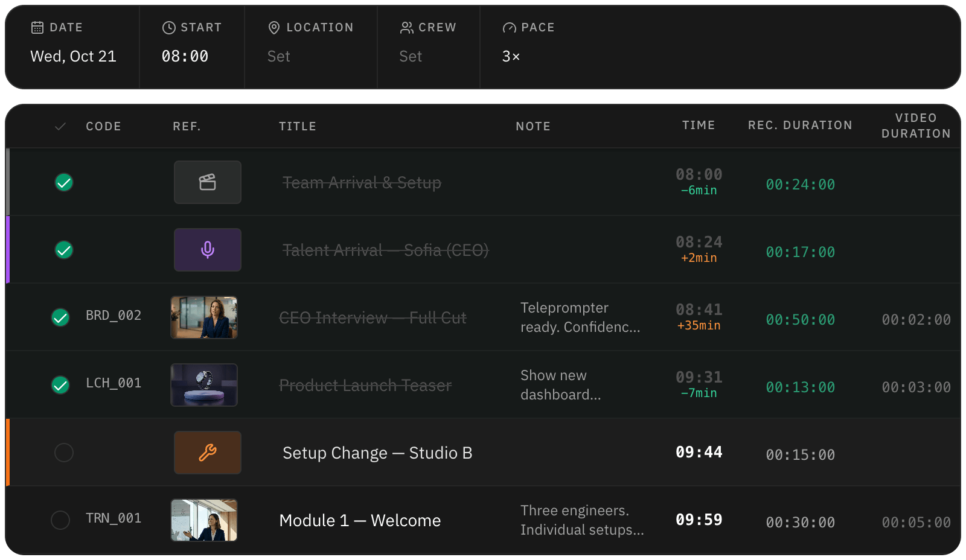Click the LCH_001 code cell
The image size is (966, 560).
(x=114, y=383)
